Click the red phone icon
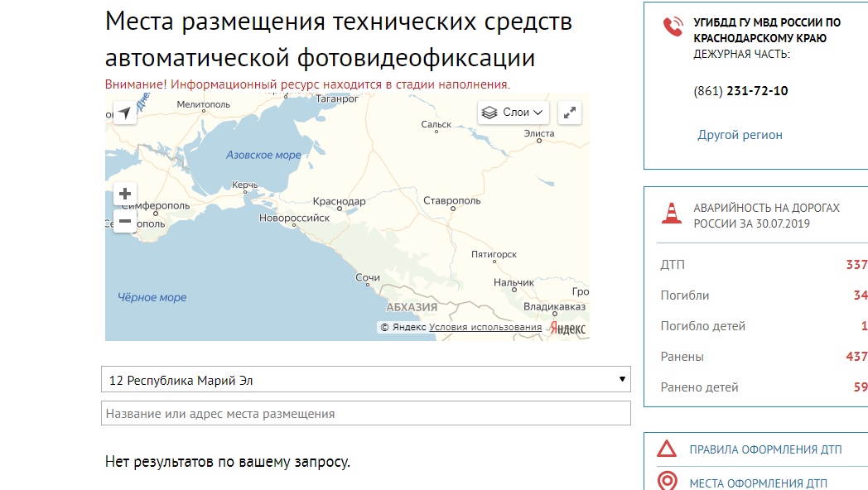This screenshot has height=490, width=868. pos(673,27)
